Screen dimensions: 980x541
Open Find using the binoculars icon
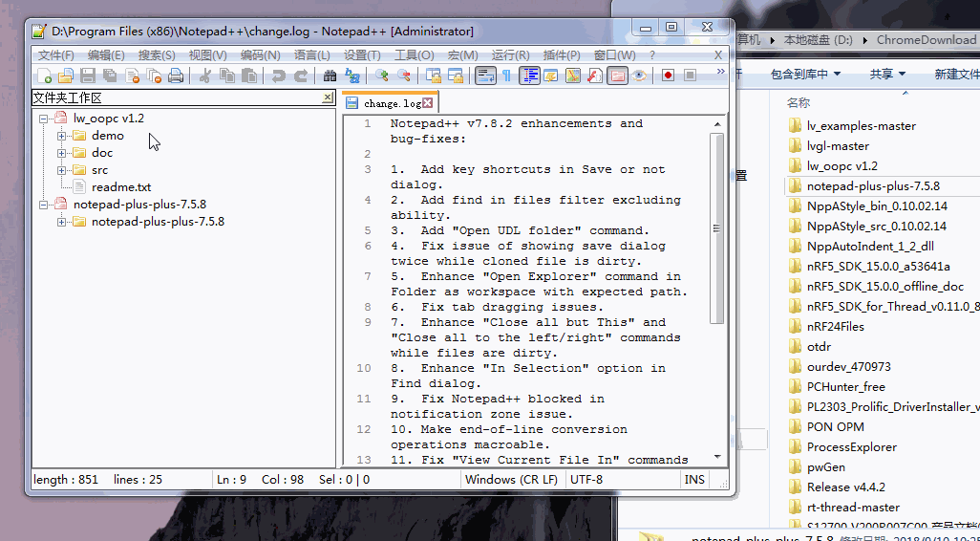click(330, 76)
